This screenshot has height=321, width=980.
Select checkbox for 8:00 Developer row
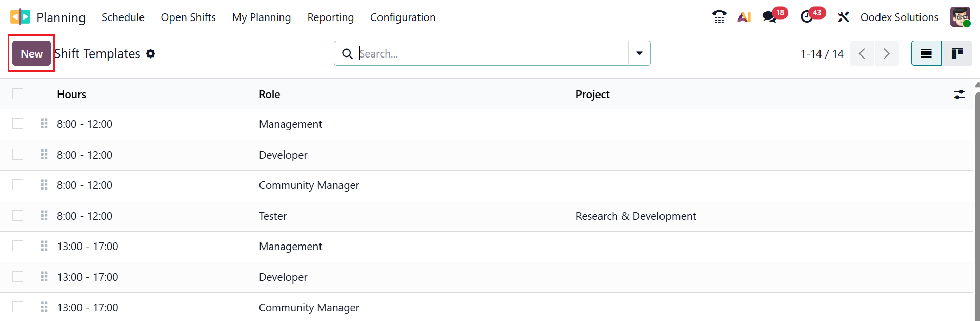pos(18,155)
